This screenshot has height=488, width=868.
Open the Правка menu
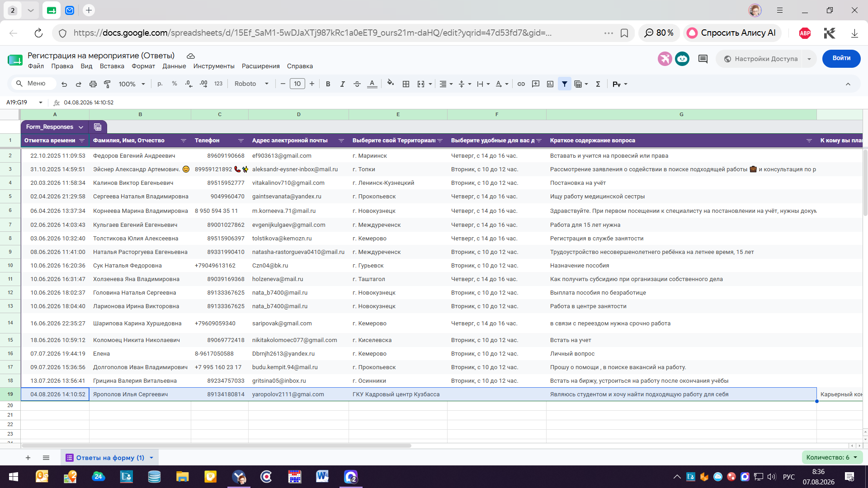tap(62, 66)
